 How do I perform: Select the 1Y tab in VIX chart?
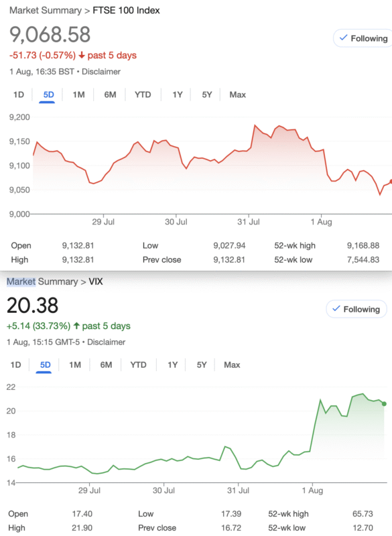pos(173,364)
